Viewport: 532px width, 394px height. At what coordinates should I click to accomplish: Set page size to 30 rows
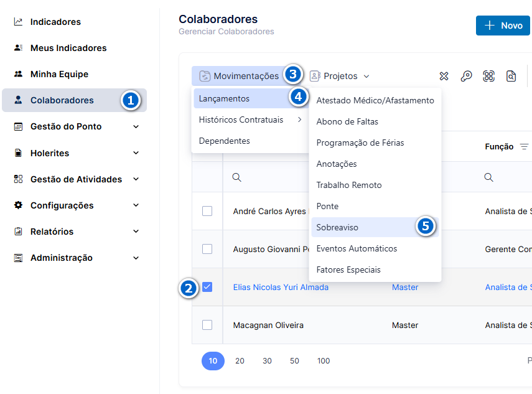[x=267, y=361]
